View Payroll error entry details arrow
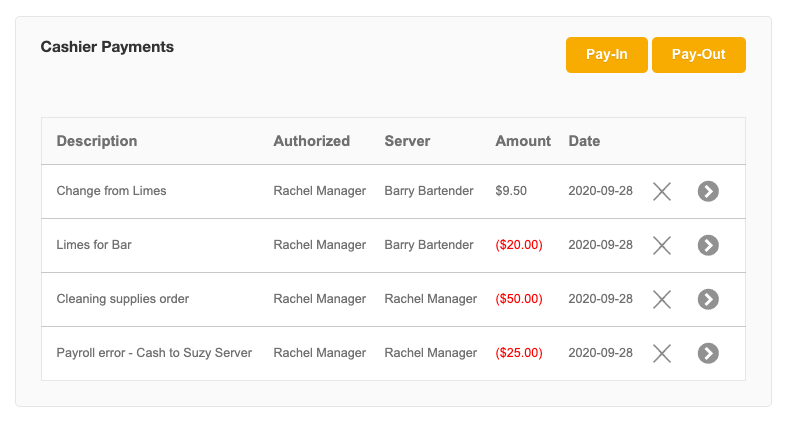Image resolution: width=791 pixels, height=422 pixels. [x=708, y=353]
